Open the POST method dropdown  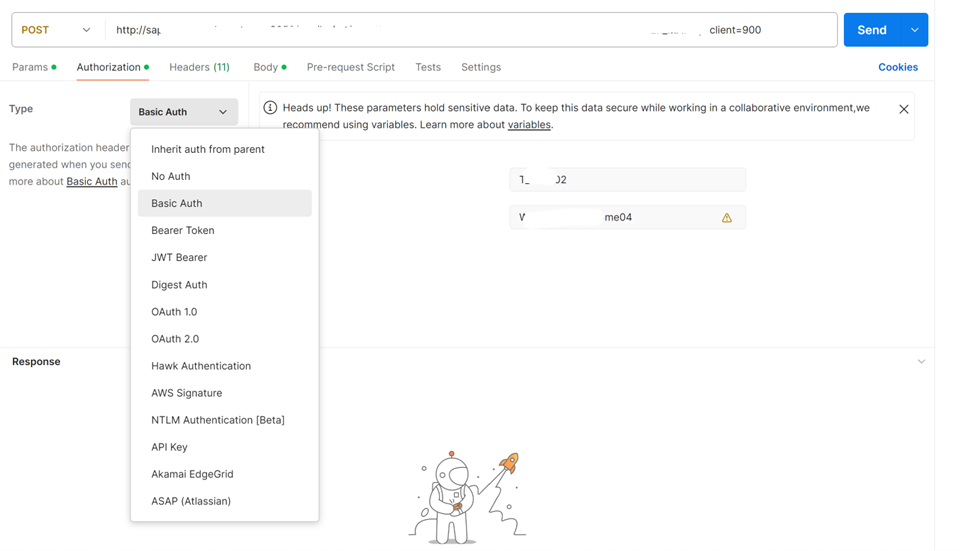tap(56, 30)
